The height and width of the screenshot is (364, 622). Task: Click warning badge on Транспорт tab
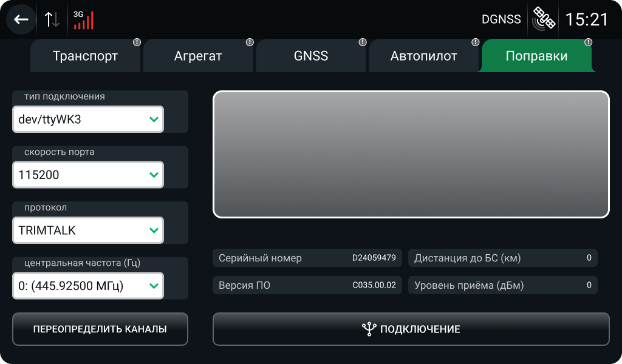(137, 42)
